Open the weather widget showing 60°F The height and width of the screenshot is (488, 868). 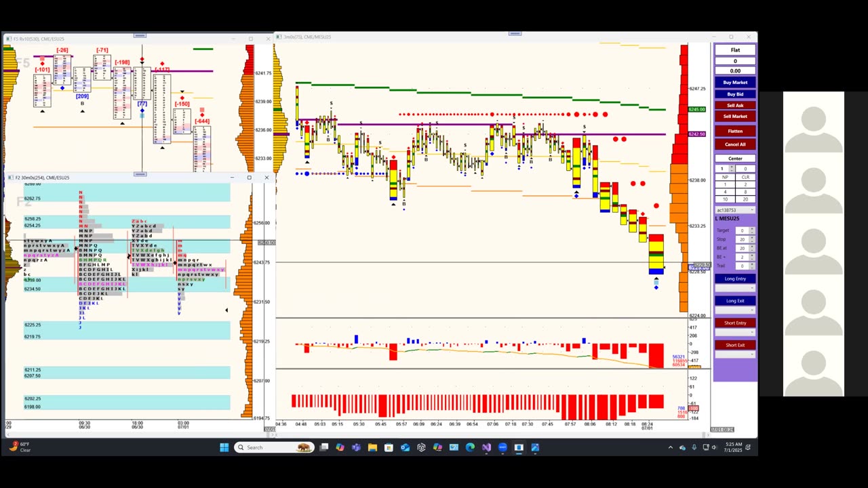[20, 447]
